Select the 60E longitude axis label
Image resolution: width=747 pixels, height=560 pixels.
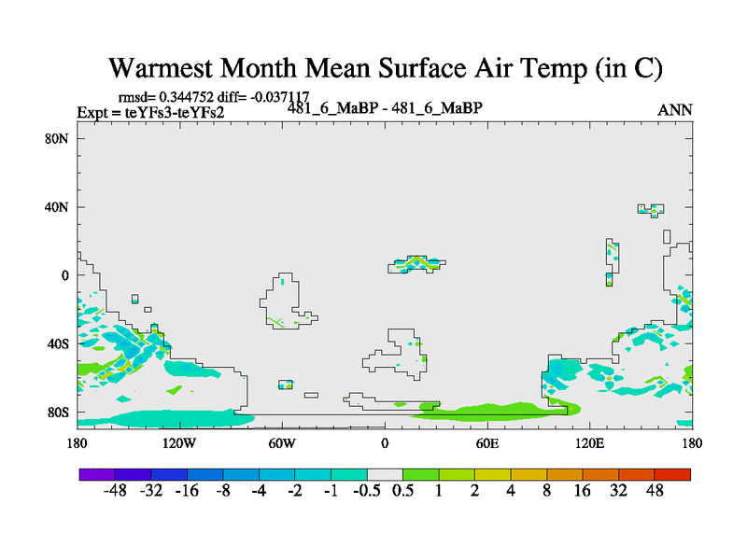pyautogui.click(x=487, y=441)
